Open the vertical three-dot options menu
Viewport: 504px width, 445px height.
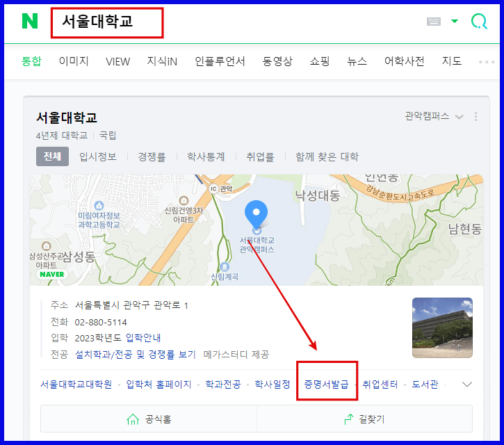tap(475, 116)
